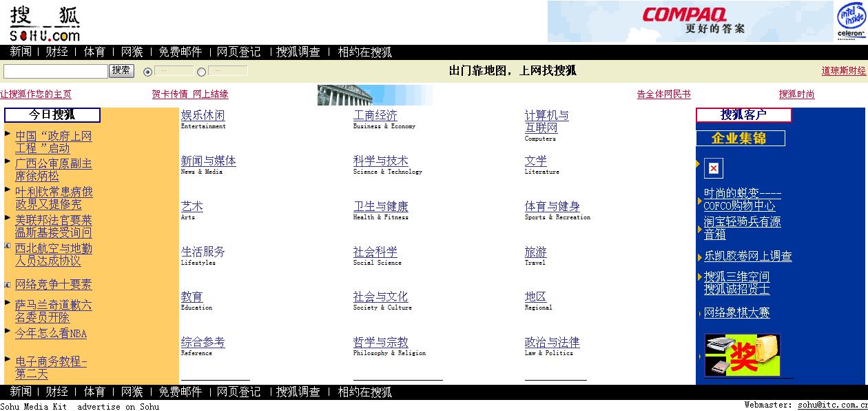This screenshot has height=411, width=868.
Task: Click the Intel Inside Celeron logo
Action: tap(851, 21)
